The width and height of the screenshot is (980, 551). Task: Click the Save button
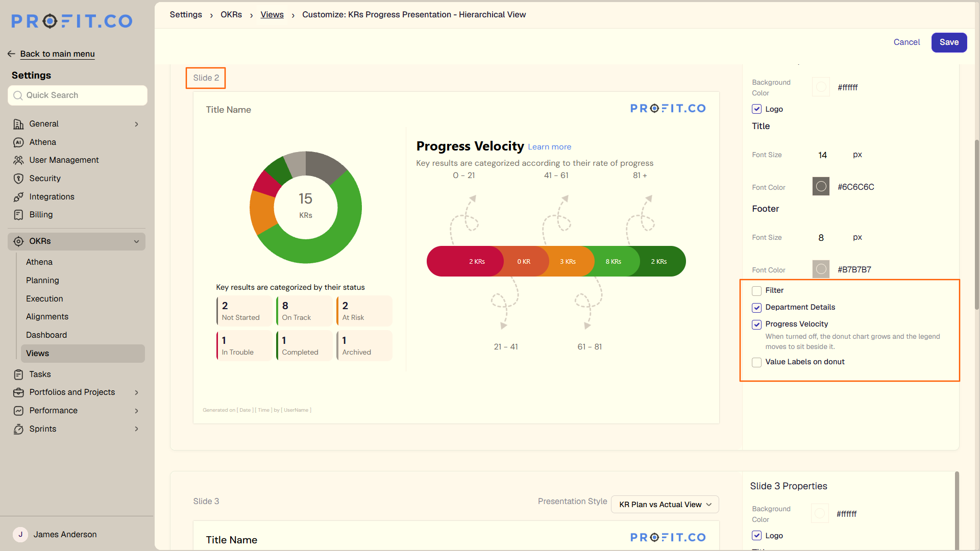pos(949,42)
